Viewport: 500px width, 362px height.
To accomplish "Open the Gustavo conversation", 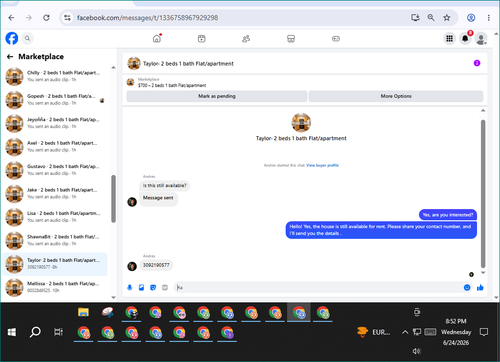I will pos(55,170).
